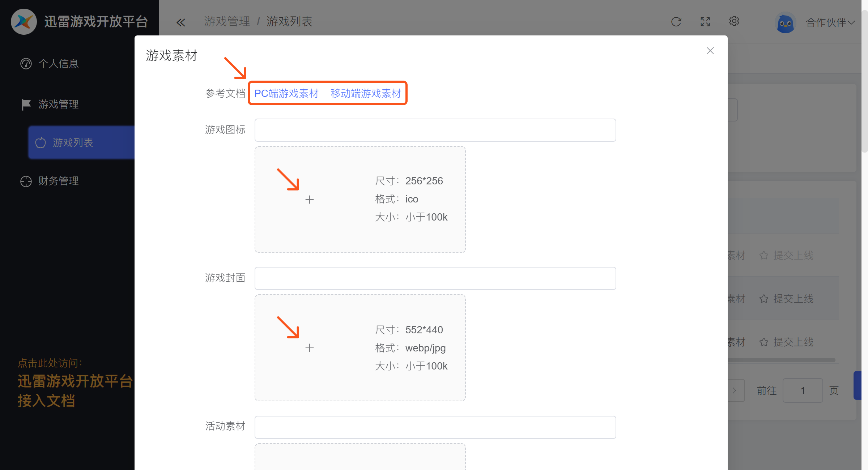Click third row 提交上线 button
The image size is (868, 470).
coord(786,342)
